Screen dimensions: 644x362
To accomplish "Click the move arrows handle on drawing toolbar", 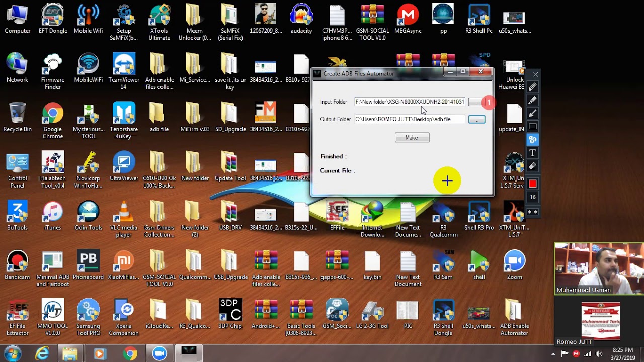I will tap(533, 212).
